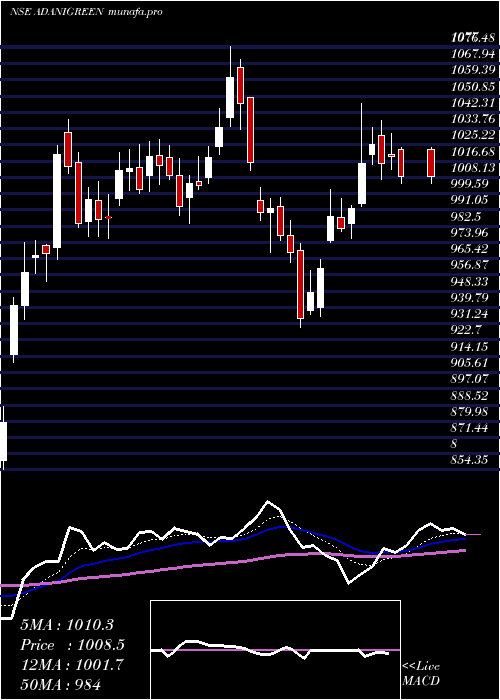Select the 982.5 price axis label

[x=466, y=216]
